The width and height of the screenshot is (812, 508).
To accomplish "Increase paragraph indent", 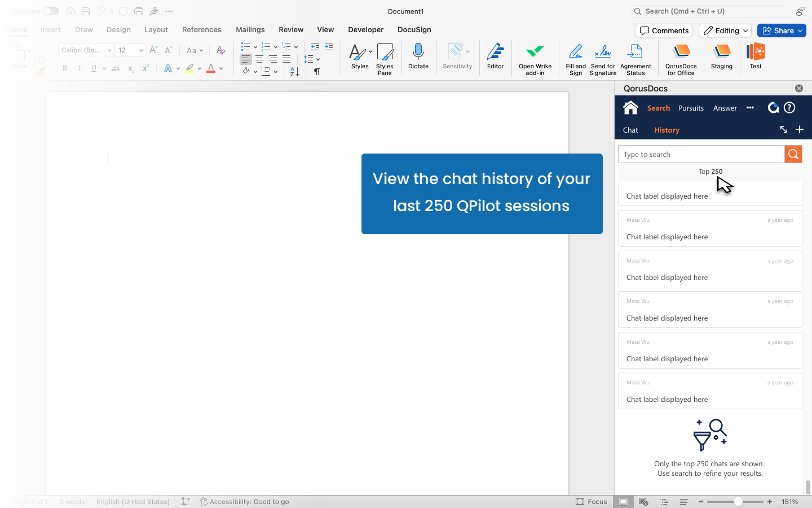I will coord(329,47).
